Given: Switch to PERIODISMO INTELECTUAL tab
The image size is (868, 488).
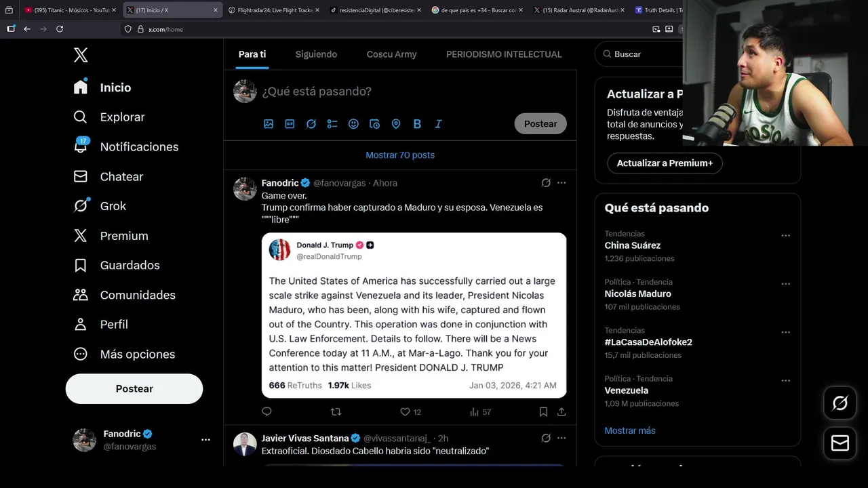Looking at the screenshot, I should point(504,54).
